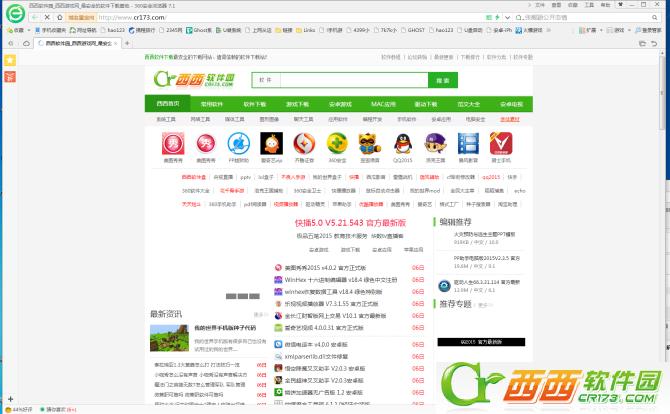Open the red square 美图秀秀 app icon

pyautogui.click(x=173, y=144)
